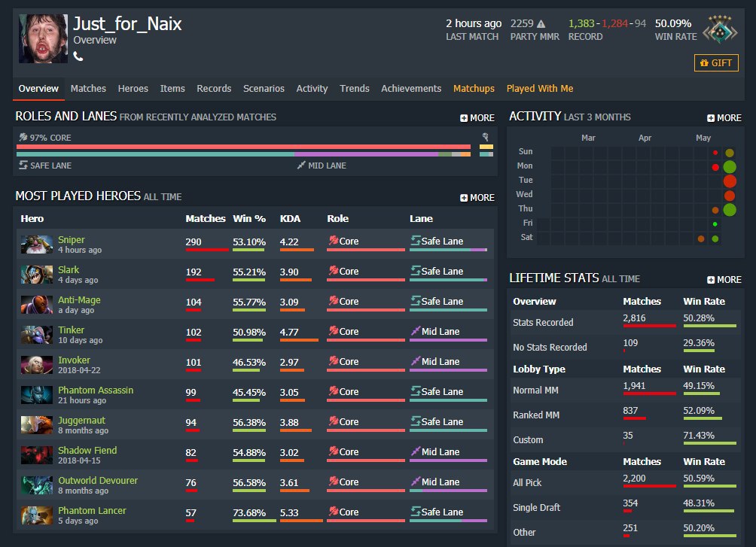Image resolution: width=756 pixels, height=547 pixels.
Task: Open the Matchups tab
Action: (474, 89)
